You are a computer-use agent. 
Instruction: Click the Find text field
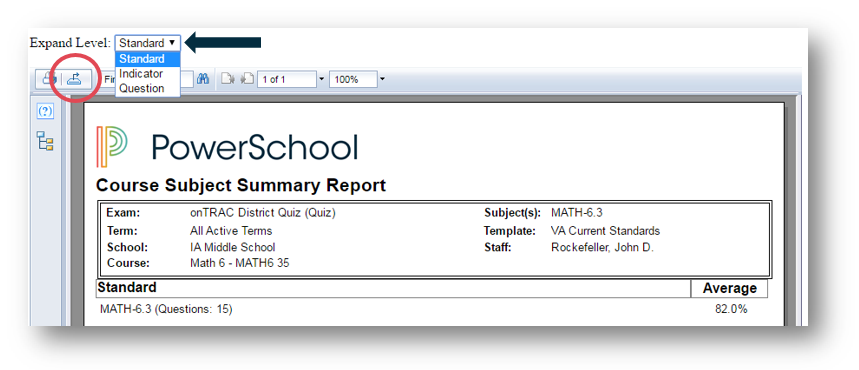tap(148, 79)
